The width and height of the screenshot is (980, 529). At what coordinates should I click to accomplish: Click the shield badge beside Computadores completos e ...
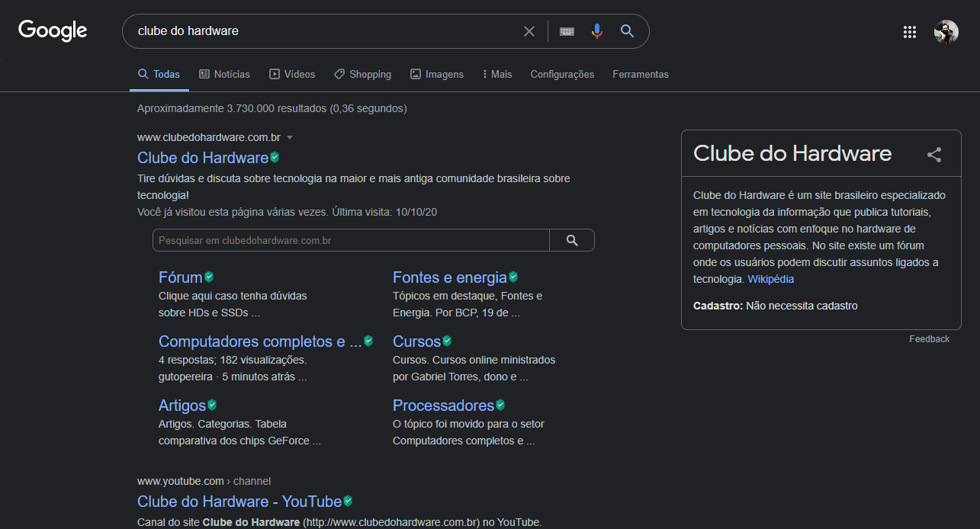click(x=368, y=341)
